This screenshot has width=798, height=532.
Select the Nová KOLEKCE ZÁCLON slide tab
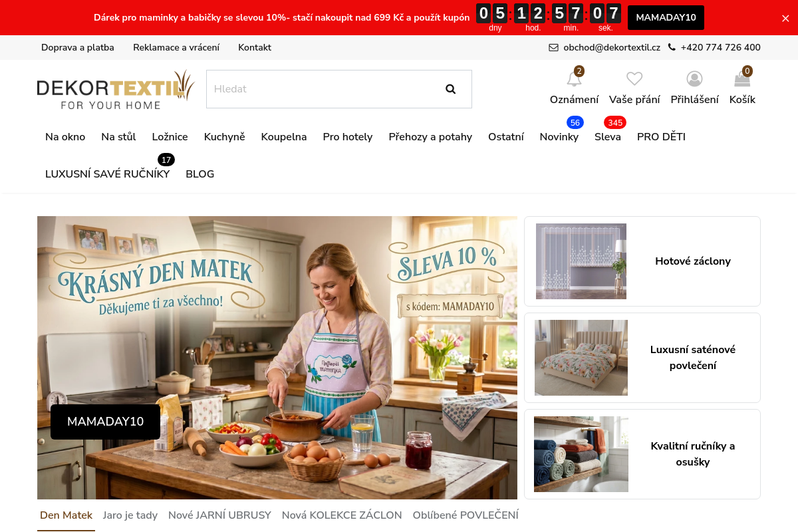(342, 515)
